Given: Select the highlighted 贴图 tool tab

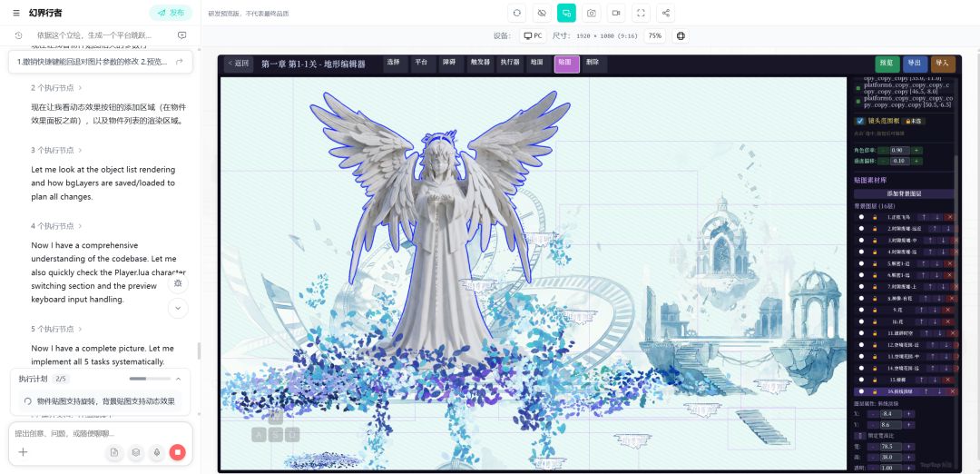Looking at the screenshot, I should click(566, 64).
